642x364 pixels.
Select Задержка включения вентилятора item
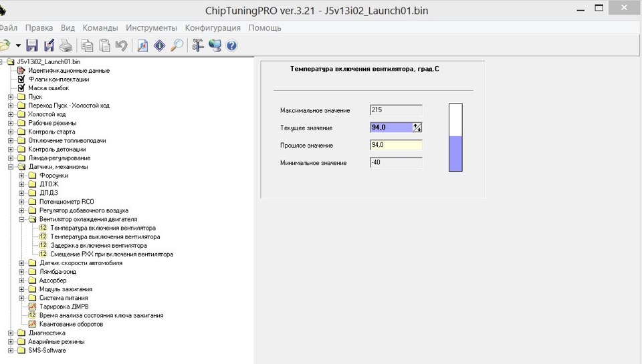(x=98, y=245)
